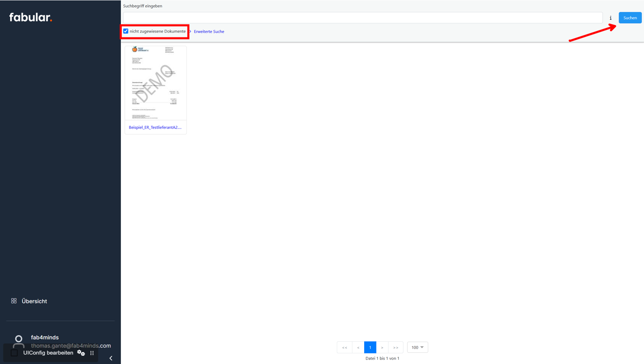Click the user profile avatar icon
644x364 pixels.
coord(19,340)
